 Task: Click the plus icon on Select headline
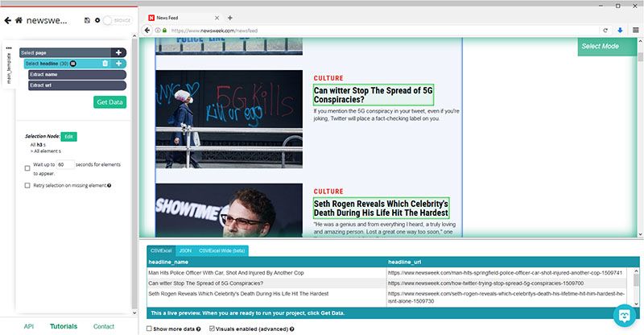tap(118, 64)
